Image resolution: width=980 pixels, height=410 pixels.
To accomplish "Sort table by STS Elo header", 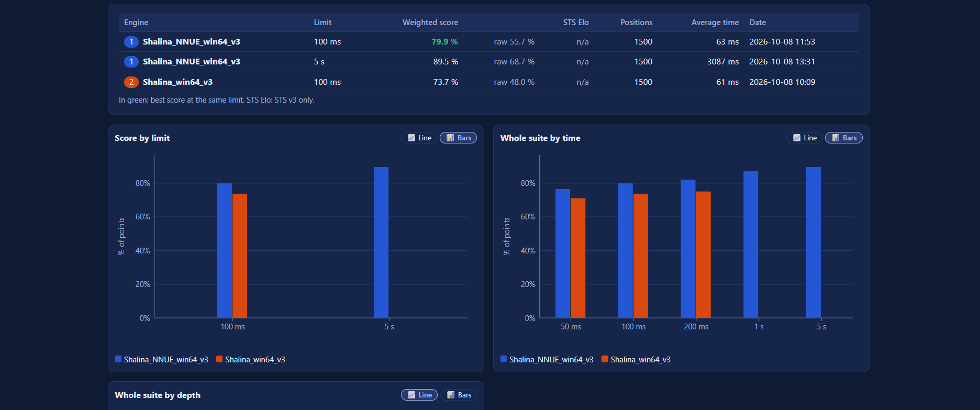I will tap(576, 23).
